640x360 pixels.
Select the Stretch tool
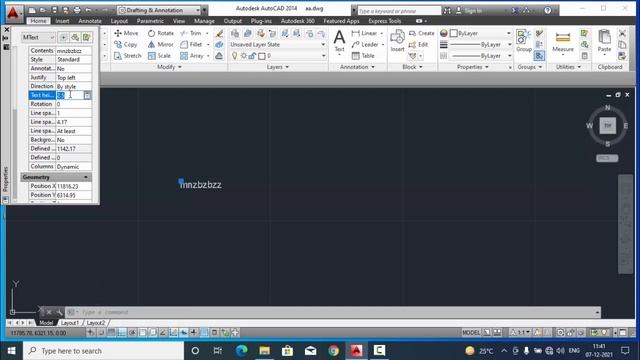tap(128, 56)
